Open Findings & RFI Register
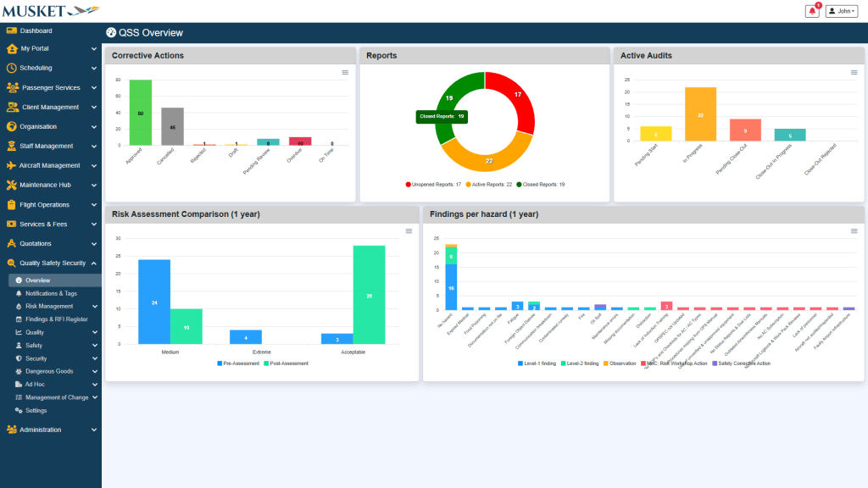868x488 pixels. point(56,319)
